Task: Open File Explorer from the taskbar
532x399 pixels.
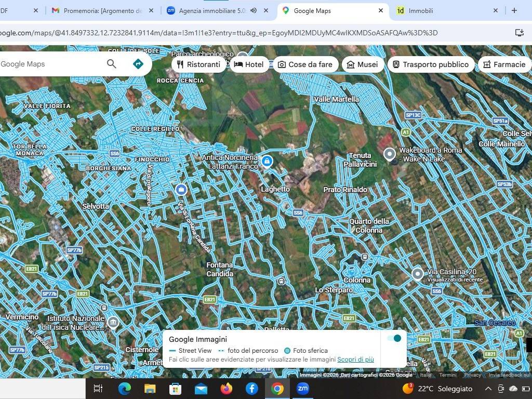Action: pos(150,389)
